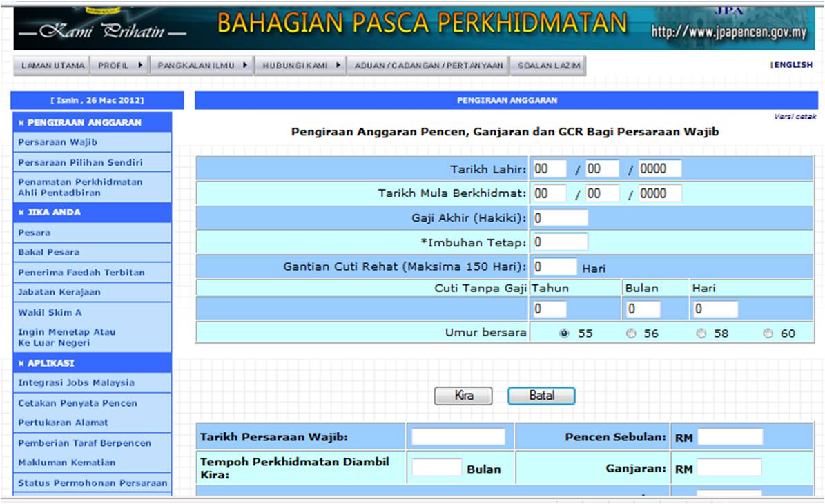Click the APLIKASI sidebar header
Image resolution: width=825 pixels, height=504 pixels.
pos(92,363)
